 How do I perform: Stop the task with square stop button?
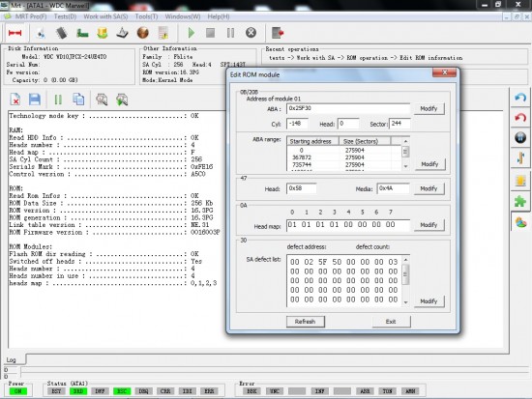[x=210, y=33]
